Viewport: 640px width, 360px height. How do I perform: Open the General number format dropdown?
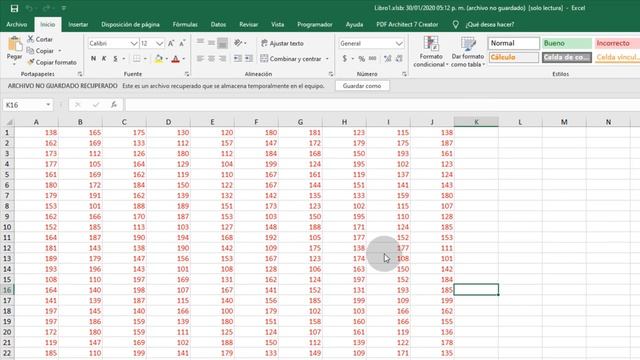tap(399, 43)
